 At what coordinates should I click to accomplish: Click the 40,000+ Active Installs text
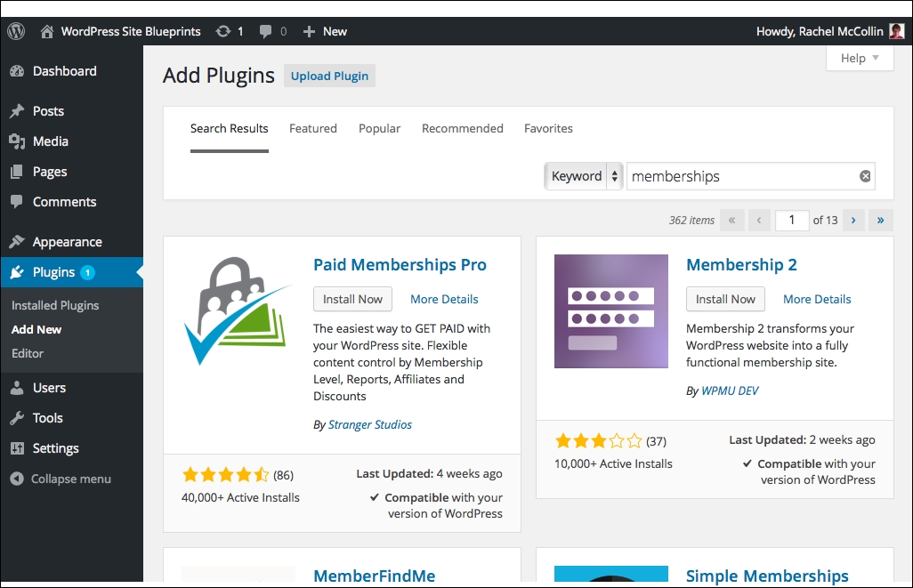point(240,498)
